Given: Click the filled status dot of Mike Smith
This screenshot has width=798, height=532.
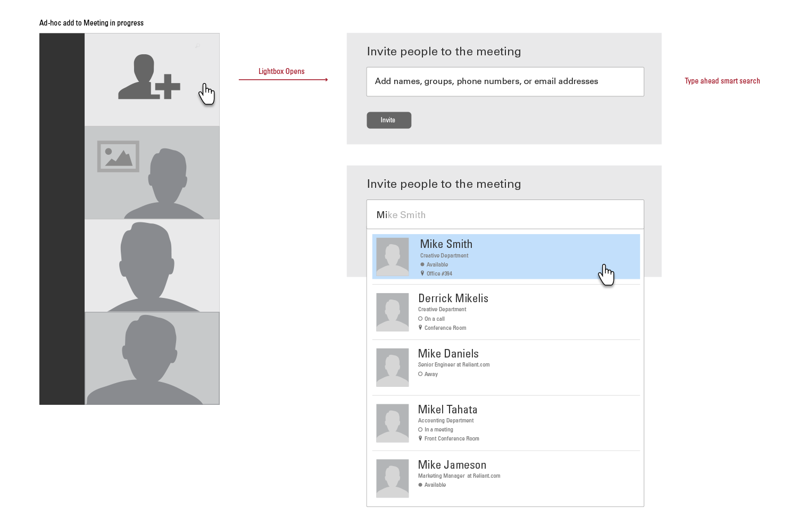Looking at the screenshot, I should 422,264.
